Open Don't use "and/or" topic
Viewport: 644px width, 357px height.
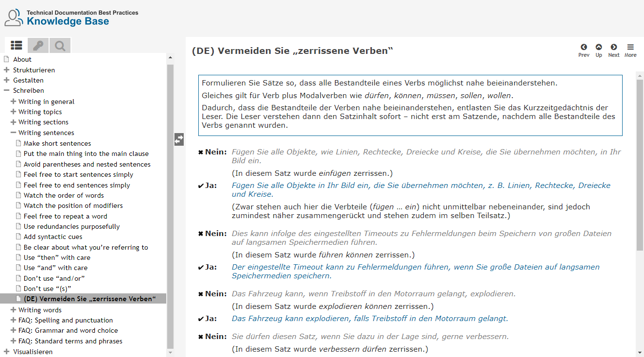coord(54,278)
